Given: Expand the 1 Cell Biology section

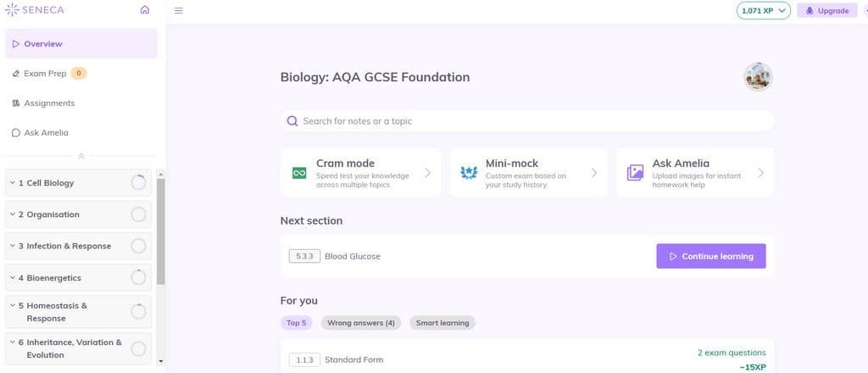Looking at the screenshot, I should click(x=78, y=182).
